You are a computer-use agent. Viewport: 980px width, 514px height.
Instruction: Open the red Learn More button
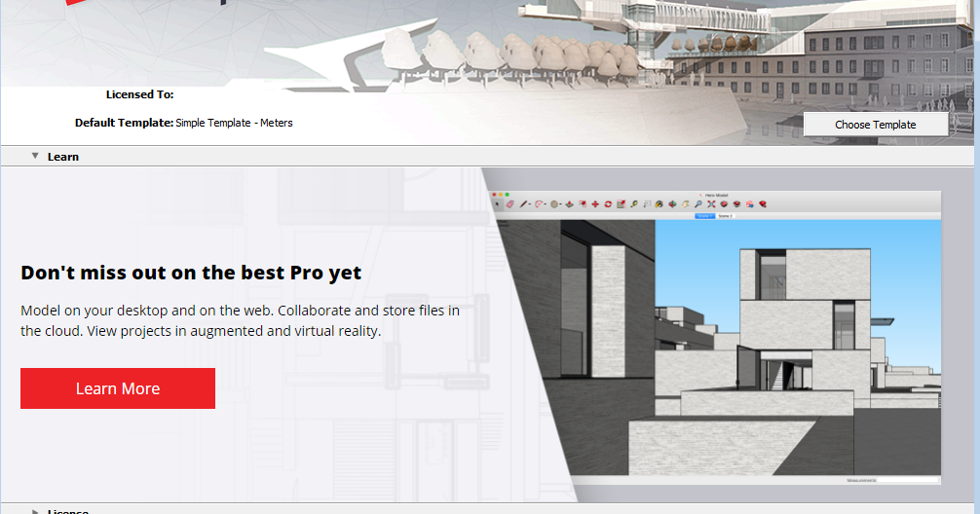[x=118, y=388]
